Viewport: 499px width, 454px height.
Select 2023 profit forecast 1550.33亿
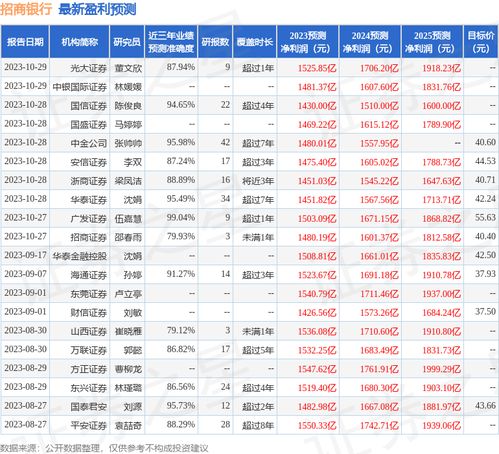click(317, 426)
